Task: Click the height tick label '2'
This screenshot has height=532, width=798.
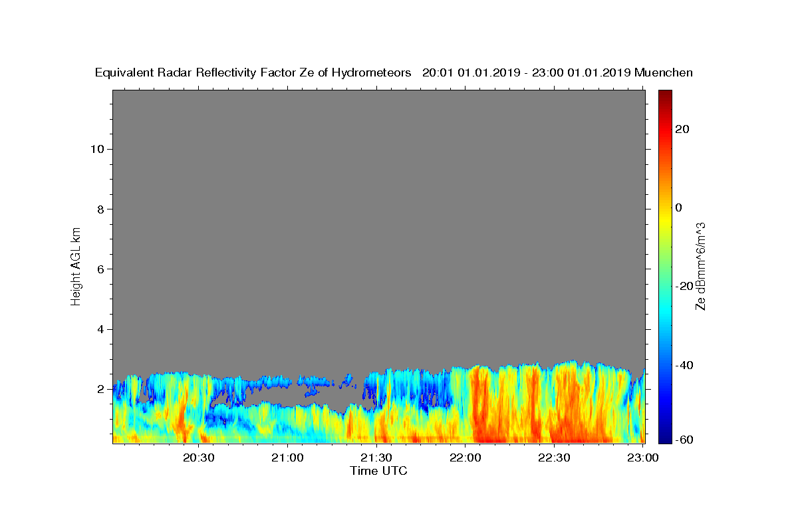Action: (100, 389)
